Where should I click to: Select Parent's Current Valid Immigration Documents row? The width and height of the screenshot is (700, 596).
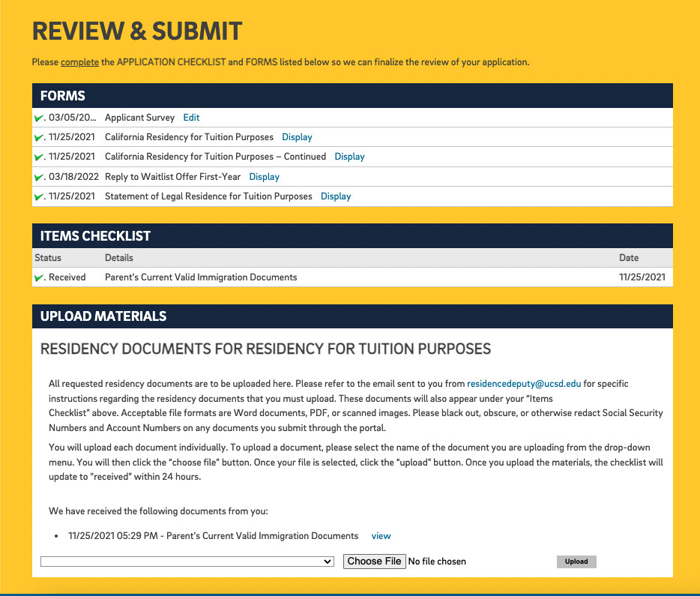[201, 277]
